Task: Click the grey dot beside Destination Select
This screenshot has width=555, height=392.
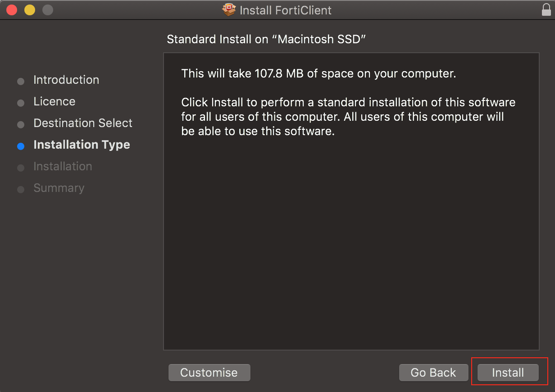Action: (x=21, y=124)
